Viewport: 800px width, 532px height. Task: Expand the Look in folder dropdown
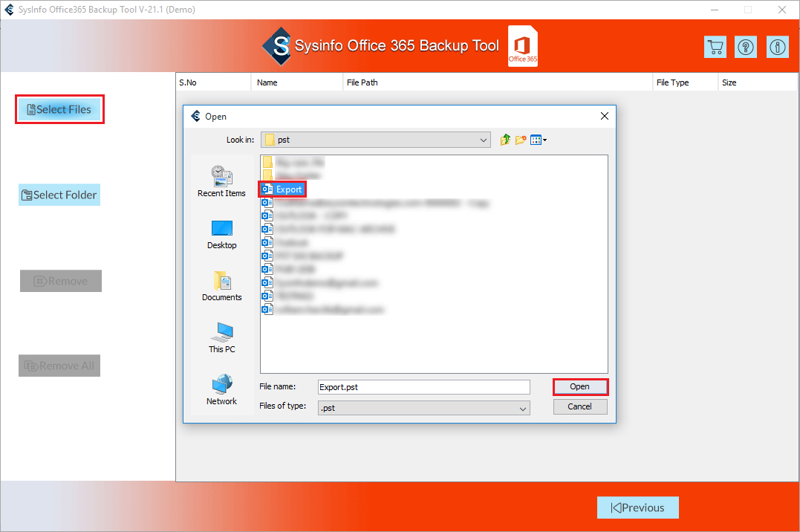[483, 140]
